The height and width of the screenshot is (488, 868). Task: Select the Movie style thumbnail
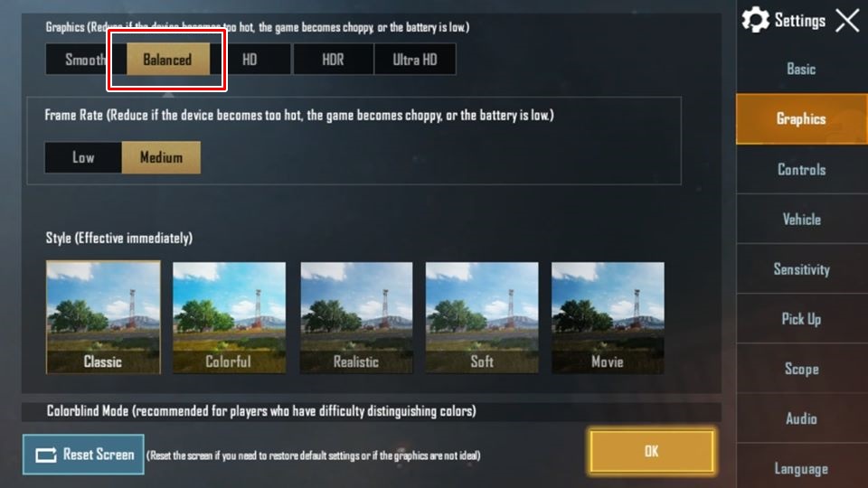(x=608, y=317)
